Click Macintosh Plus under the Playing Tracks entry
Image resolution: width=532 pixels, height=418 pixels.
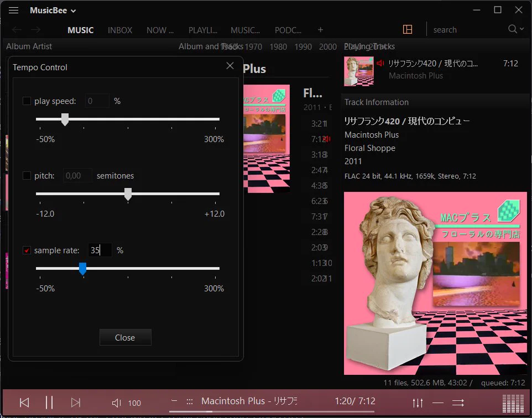tap(416, 76)
